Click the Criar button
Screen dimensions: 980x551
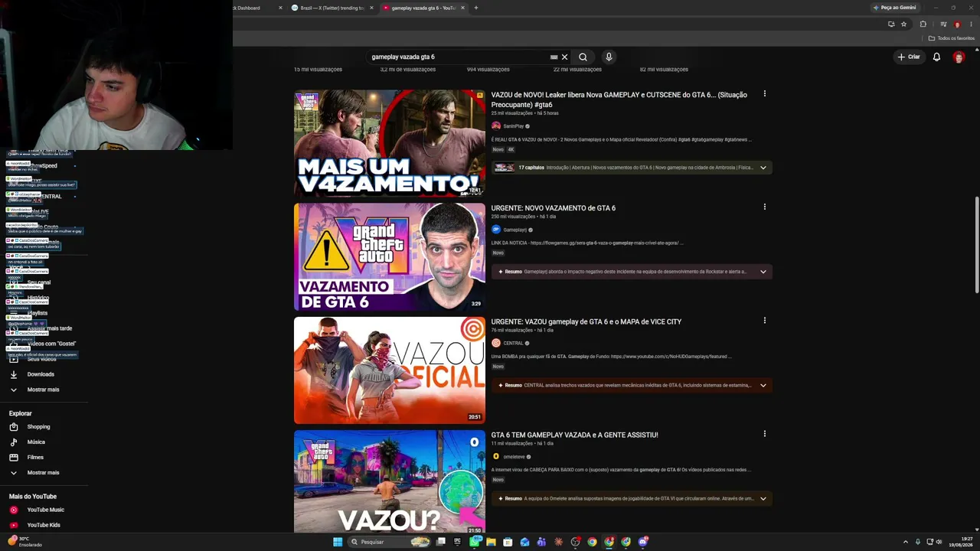click(909, 57)
